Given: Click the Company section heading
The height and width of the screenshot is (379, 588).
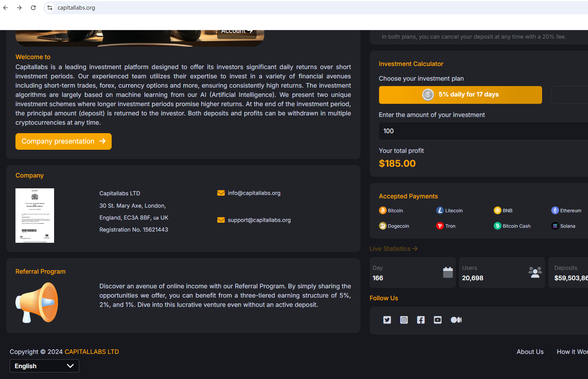Looking at the screenshot, I should pos(29,176).
